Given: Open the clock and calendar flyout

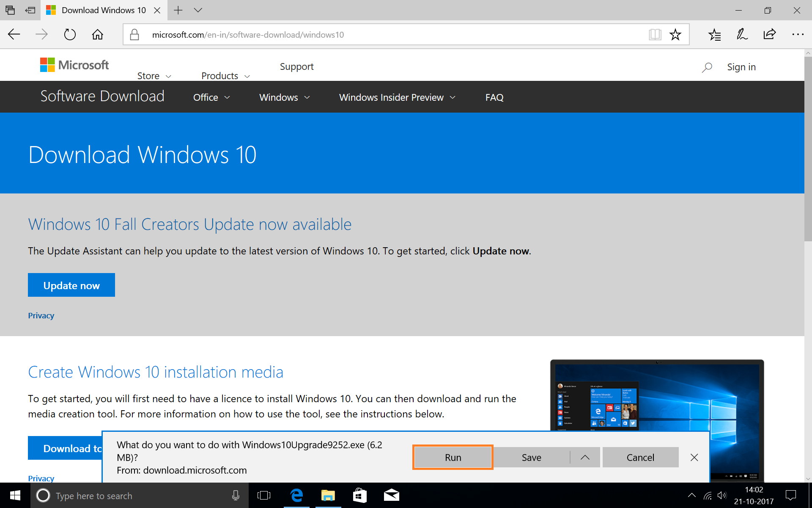Looking at the screenshot, I should [754, 495].
